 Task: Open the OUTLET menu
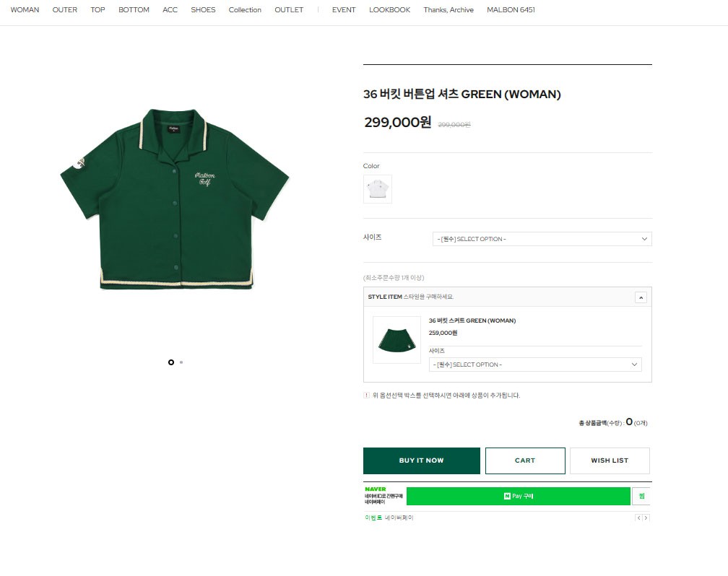click(289, 10)
